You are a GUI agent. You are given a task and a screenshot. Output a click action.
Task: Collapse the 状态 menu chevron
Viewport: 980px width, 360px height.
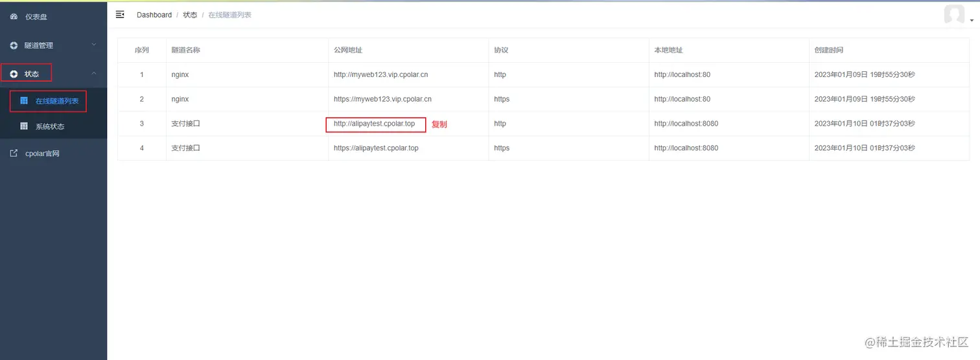coord(93,73)
